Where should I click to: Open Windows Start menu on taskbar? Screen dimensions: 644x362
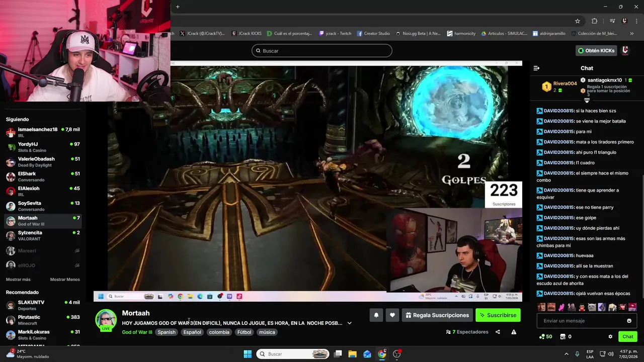pos(248,354)
